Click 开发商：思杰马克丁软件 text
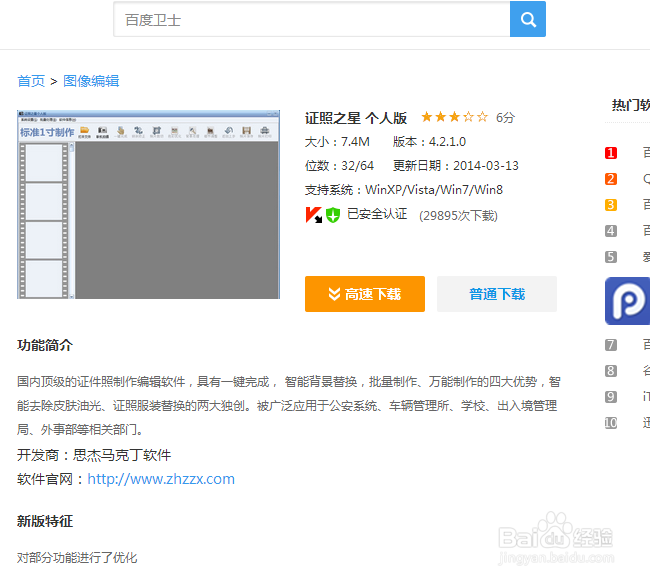This screenshot has height=581, width=650. [x=94, y=455]
